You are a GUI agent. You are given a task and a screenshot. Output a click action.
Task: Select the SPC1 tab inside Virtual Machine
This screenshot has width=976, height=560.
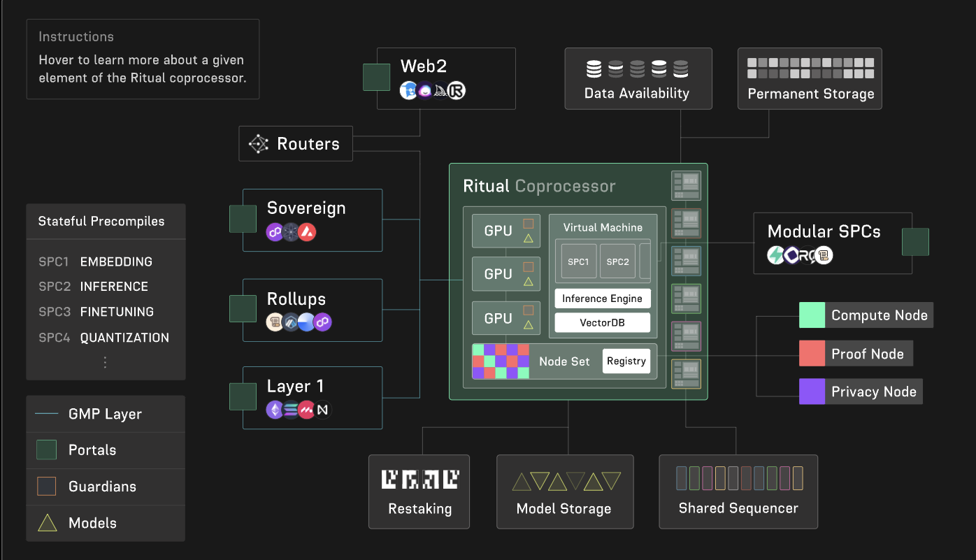[x=577, y=261]
